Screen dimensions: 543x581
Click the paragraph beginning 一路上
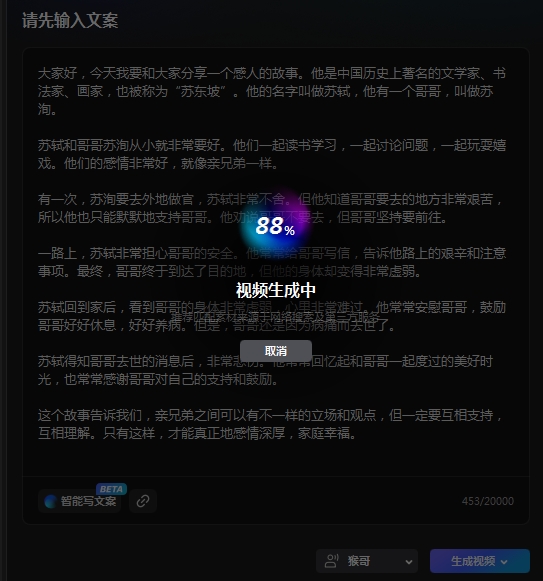point(272,262)
